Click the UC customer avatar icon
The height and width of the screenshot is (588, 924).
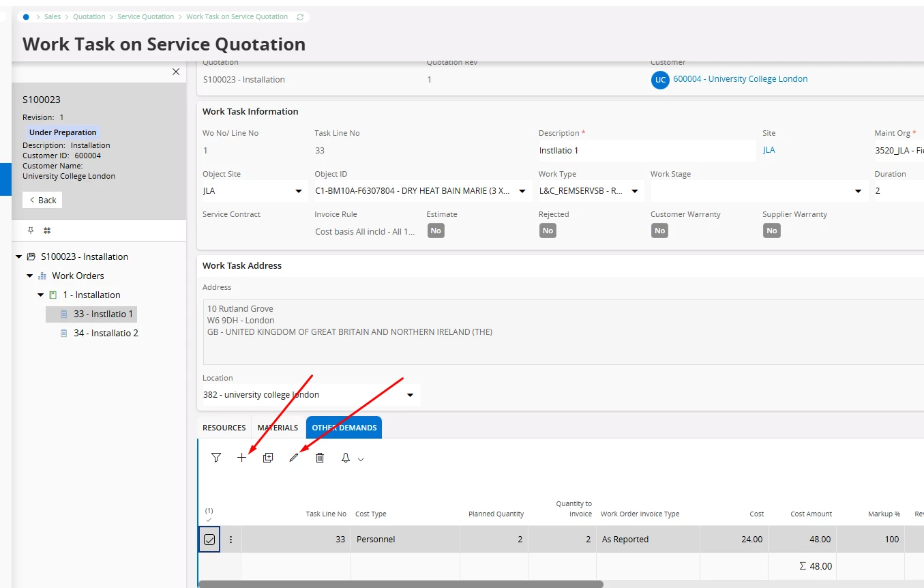click(660, 80)
